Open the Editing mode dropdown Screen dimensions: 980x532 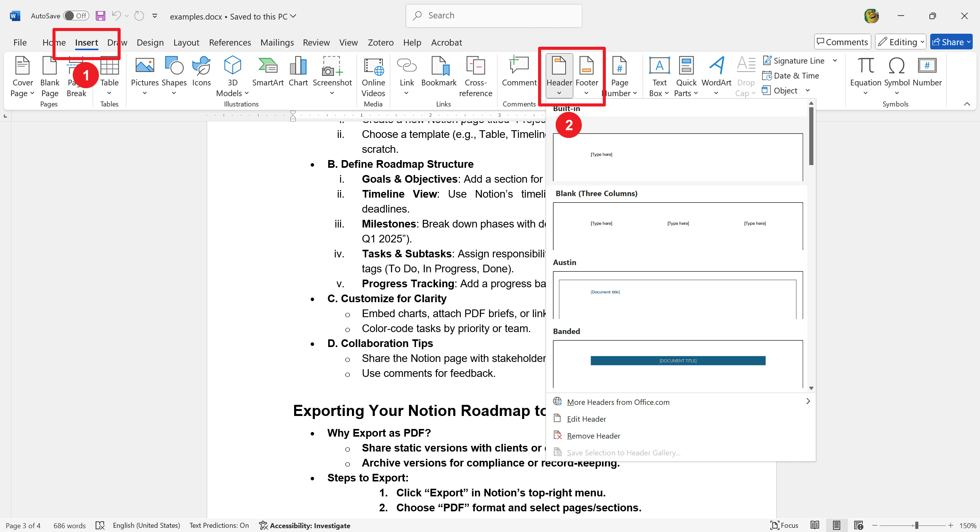900,42
